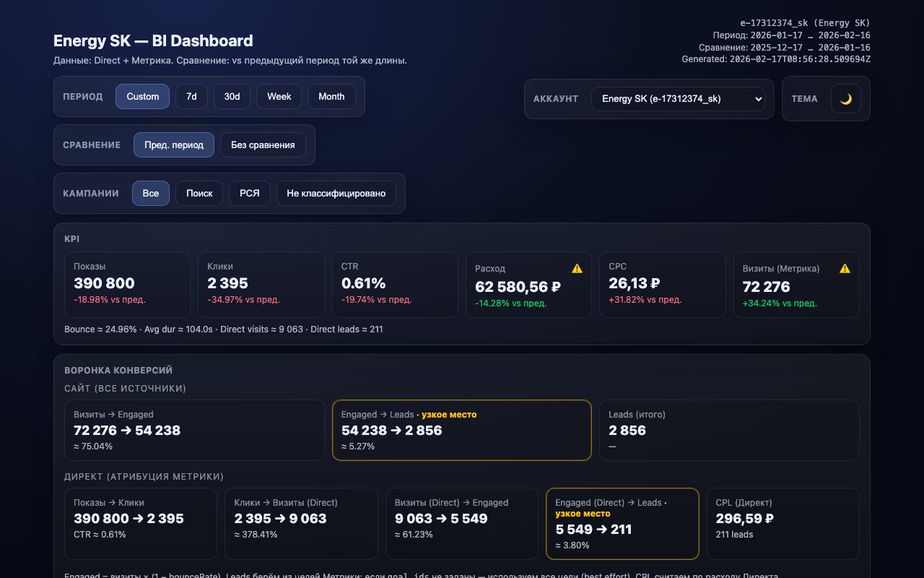The image size is (924, 578).
Task: Disable comparison via Без сравнения
Action: pyautogui.click(x=263, y=144)
